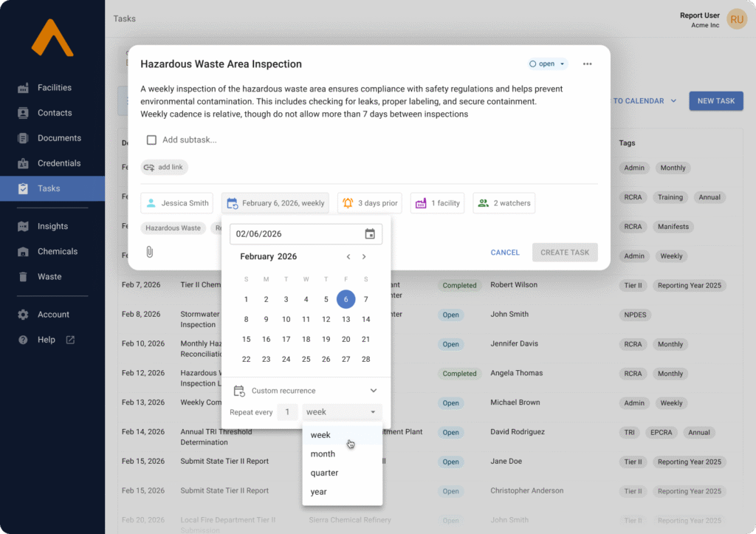Click the Repeat every number field
The image size is (756, 534).
[288, 412]
